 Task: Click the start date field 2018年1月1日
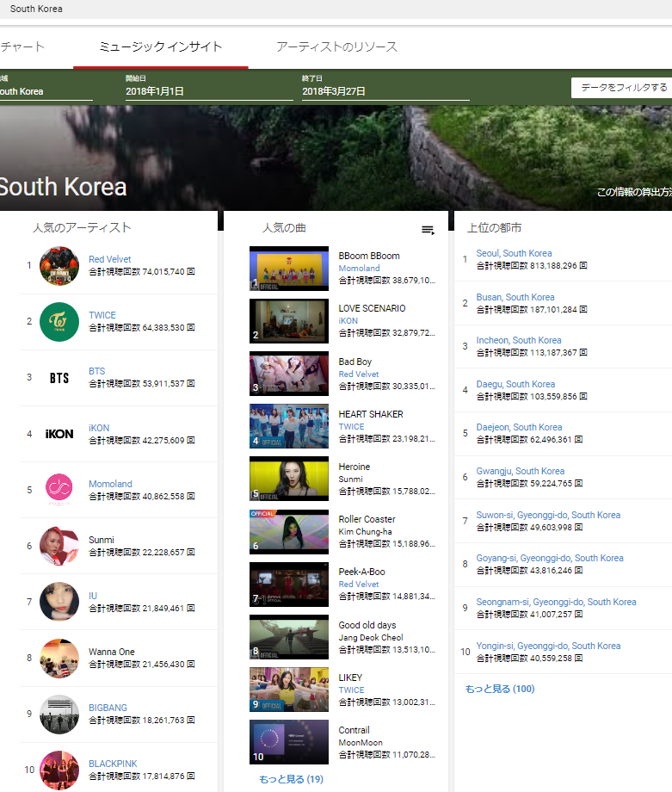coord(209,91)
